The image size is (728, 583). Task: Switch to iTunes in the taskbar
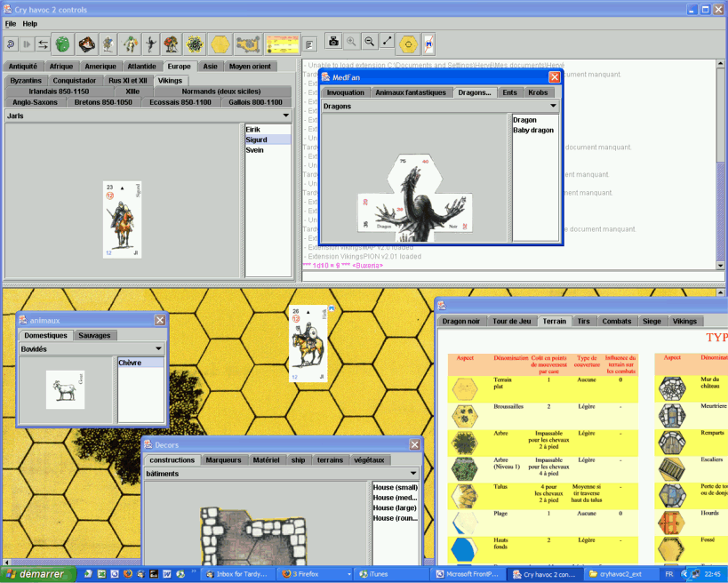click(x=390, y=574)
